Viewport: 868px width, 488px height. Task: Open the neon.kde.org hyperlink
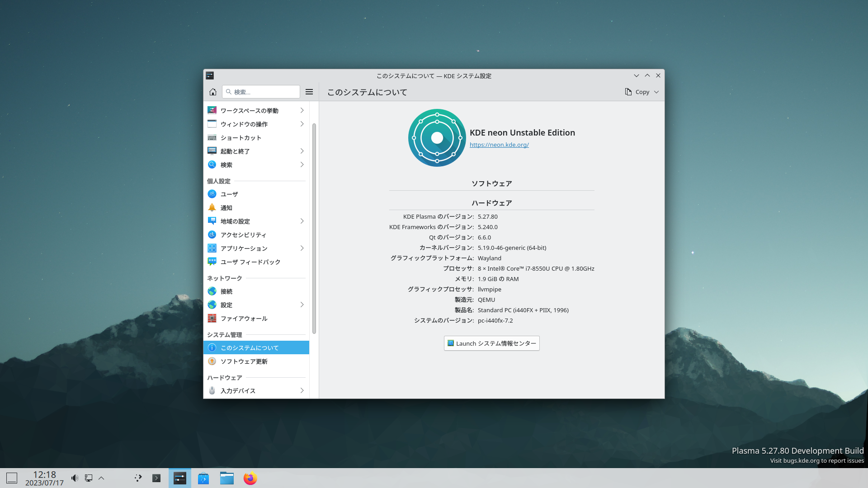click(x=499, y=145)
